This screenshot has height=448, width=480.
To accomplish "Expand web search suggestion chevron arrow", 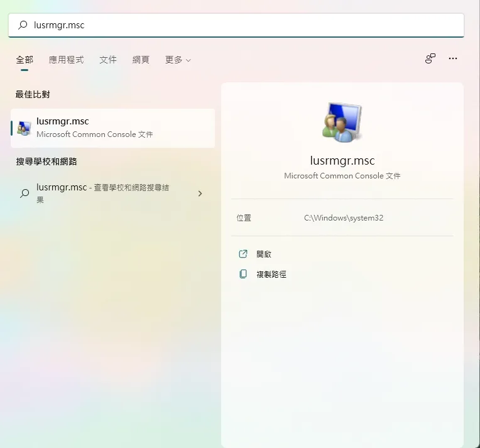I will tap(200, 194).
